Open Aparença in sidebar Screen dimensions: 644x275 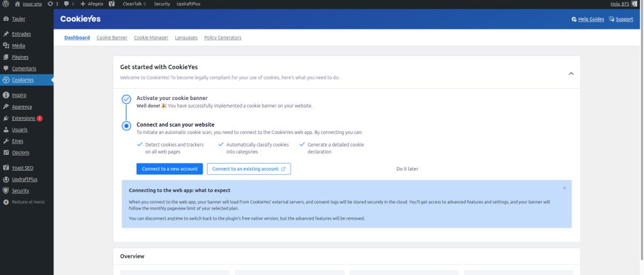point(21,107)
